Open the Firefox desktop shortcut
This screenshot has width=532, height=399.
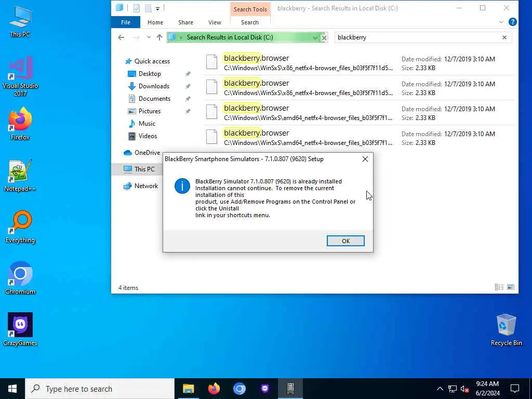pyautogui.click(x=20, y=124)
